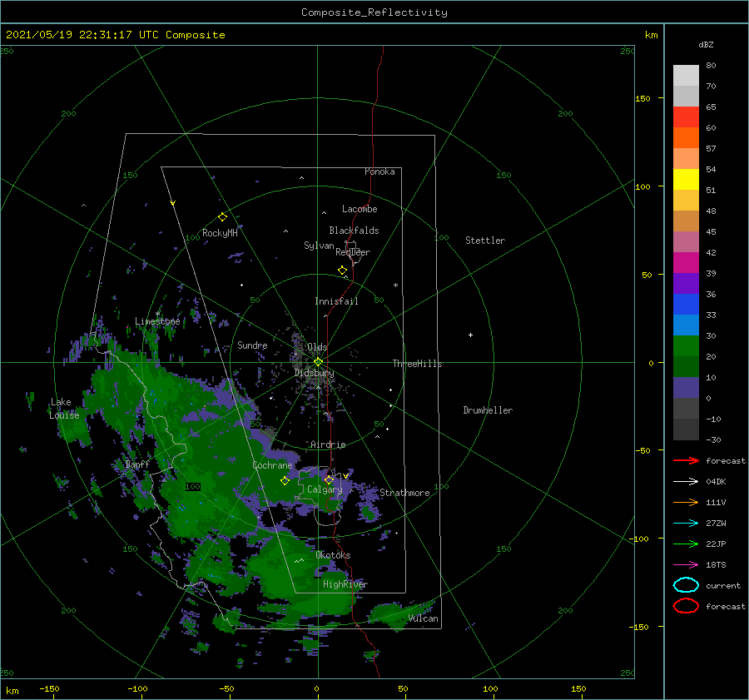Click the yellow diamond at radar center
The image size is (749, 700).
coord(318,362)
